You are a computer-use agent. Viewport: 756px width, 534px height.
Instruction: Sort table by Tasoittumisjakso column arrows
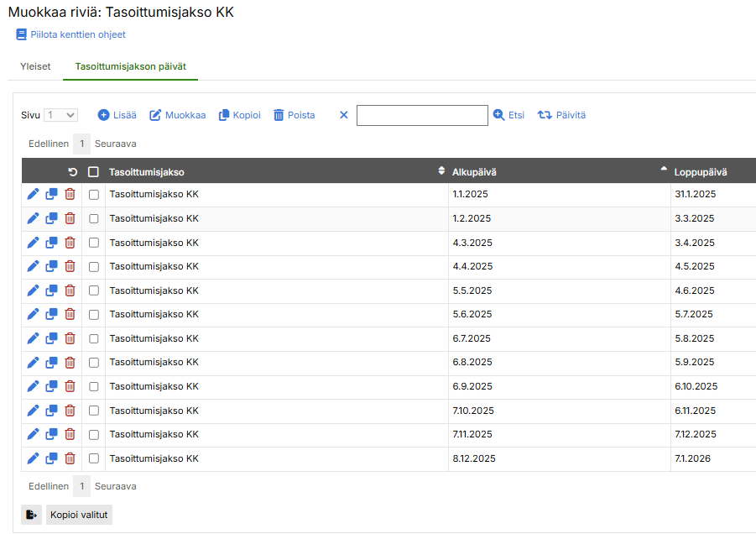pyautogui.click(x=441, y=171)
